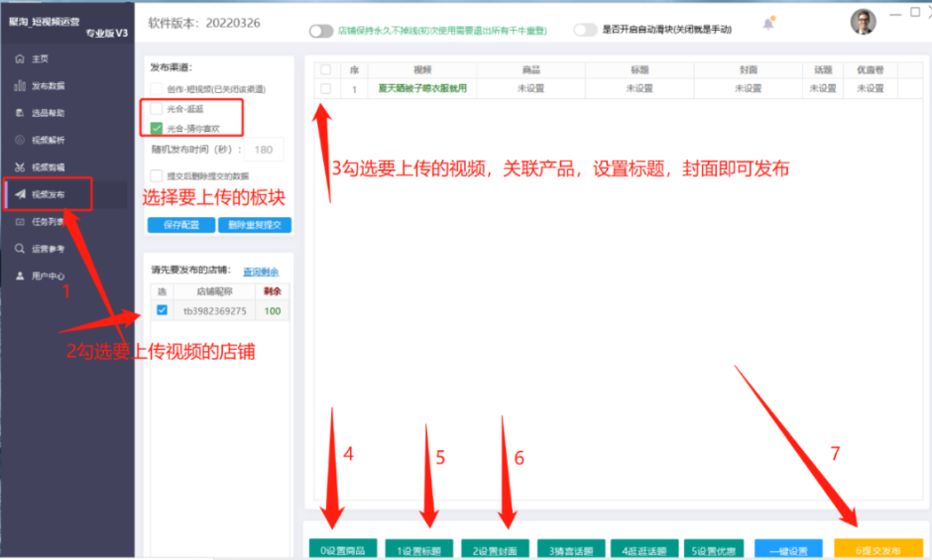Click the 任务列表 sidebar icon
The height and width of the screenshot is (560, 932).
click(x=20, y=222)
